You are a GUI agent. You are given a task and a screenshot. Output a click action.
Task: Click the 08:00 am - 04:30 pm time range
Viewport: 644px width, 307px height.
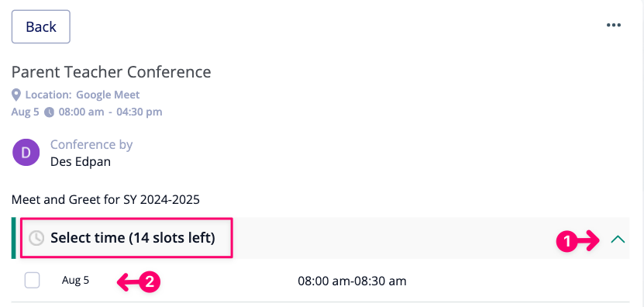(x=111, y=112)
